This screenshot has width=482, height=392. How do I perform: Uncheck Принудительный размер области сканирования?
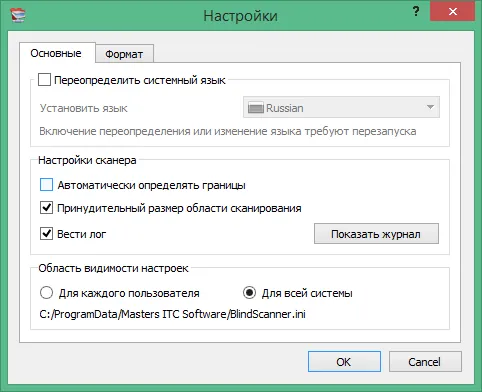tap(46, 208)
